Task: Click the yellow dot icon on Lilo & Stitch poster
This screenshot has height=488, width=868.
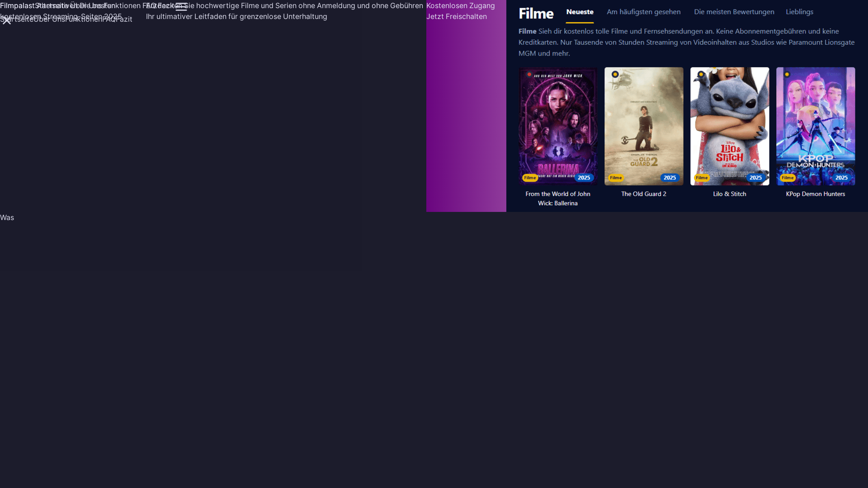Action: click(701, 75)
